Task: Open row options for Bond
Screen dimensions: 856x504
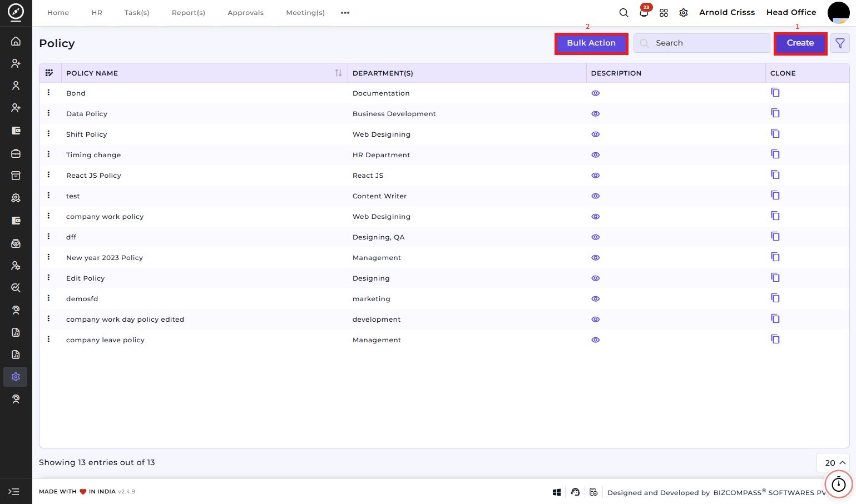Action: pos(48,92)
